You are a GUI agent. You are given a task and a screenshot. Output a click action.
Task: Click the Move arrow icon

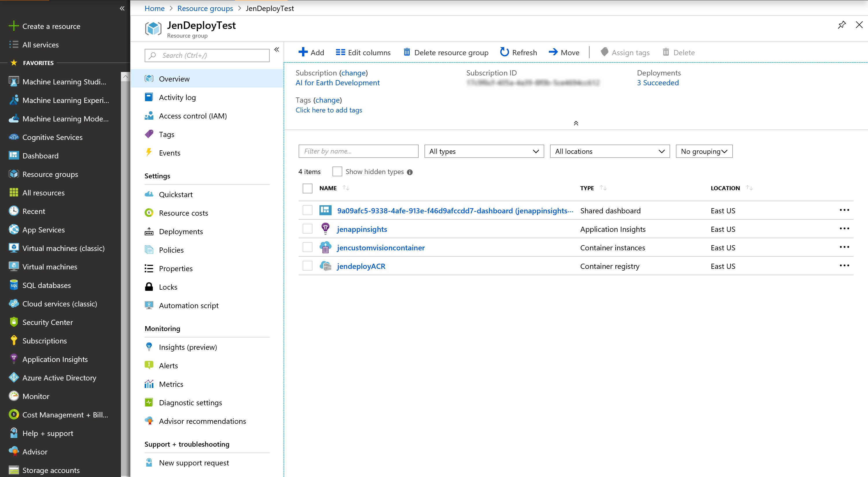553,52
